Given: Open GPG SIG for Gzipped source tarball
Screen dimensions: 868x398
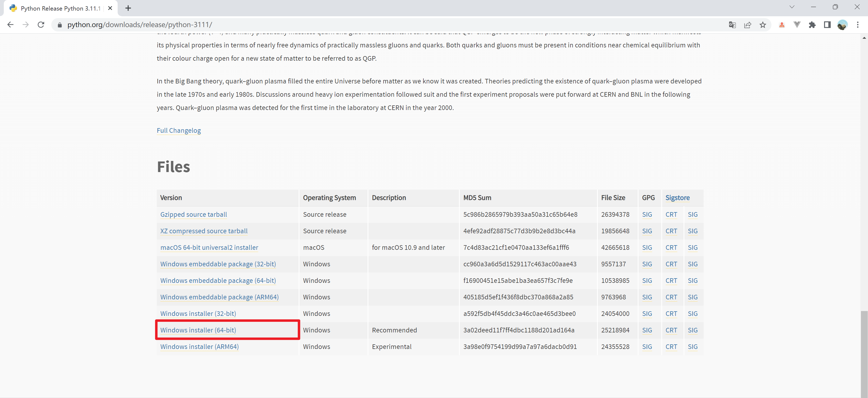Looking at the screenshot, I should pos(647,215).
